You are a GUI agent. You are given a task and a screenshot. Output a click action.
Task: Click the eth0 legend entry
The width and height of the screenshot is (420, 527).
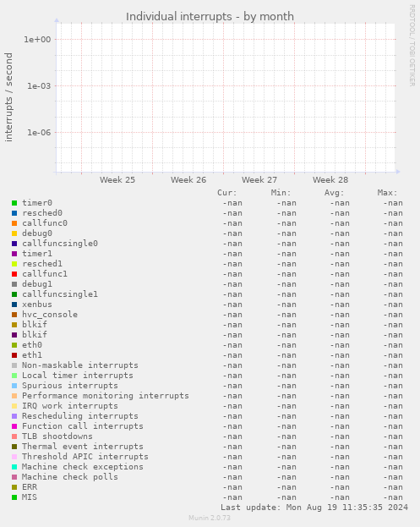[x=32, y=345]
